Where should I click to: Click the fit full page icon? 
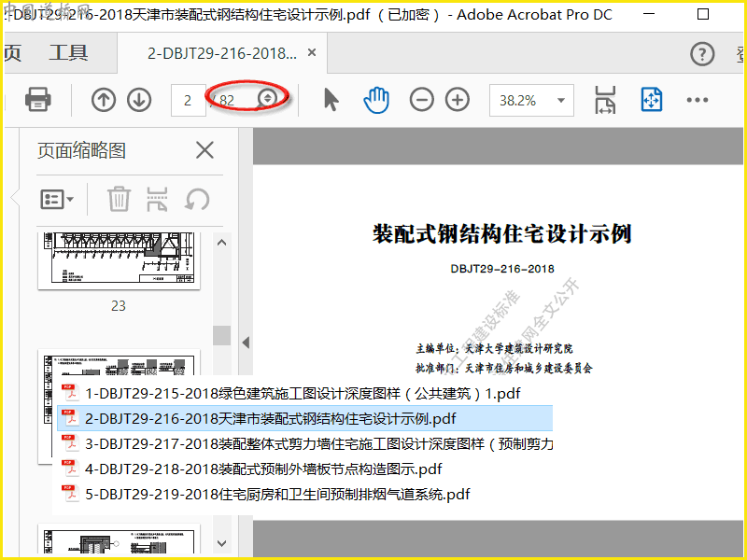point(651,100)
